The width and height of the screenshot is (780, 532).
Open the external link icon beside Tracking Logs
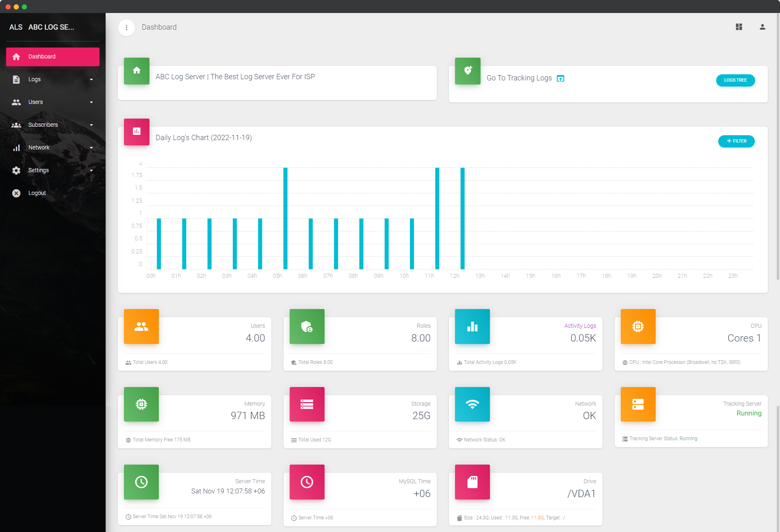point(561,78)
